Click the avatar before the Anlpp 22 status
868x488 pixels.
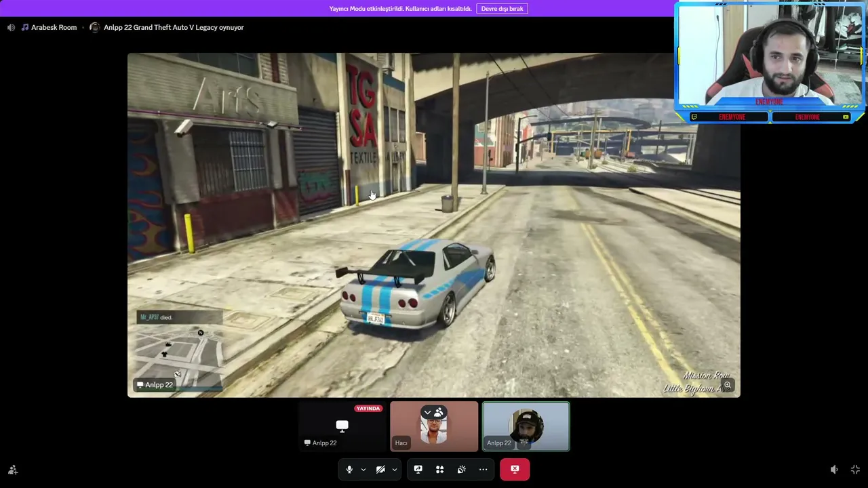point(94,27)
